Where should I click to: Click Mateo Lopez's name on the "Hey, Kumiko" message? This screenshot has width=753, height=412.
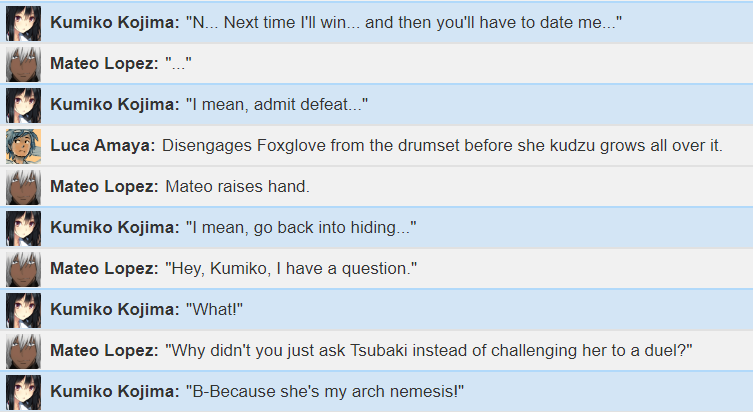(x=104, y=268)
